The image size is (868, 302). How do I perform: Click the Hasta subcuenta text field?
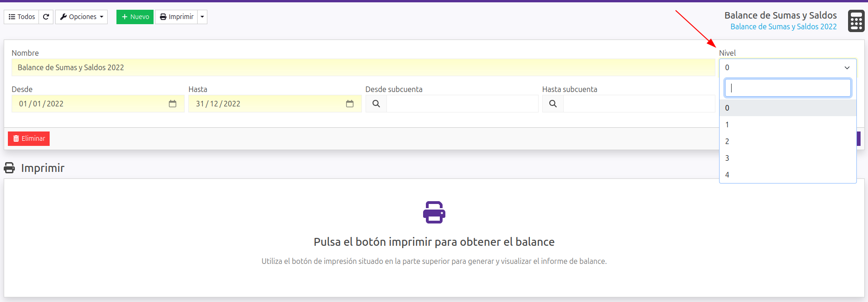tap(639, 104)
